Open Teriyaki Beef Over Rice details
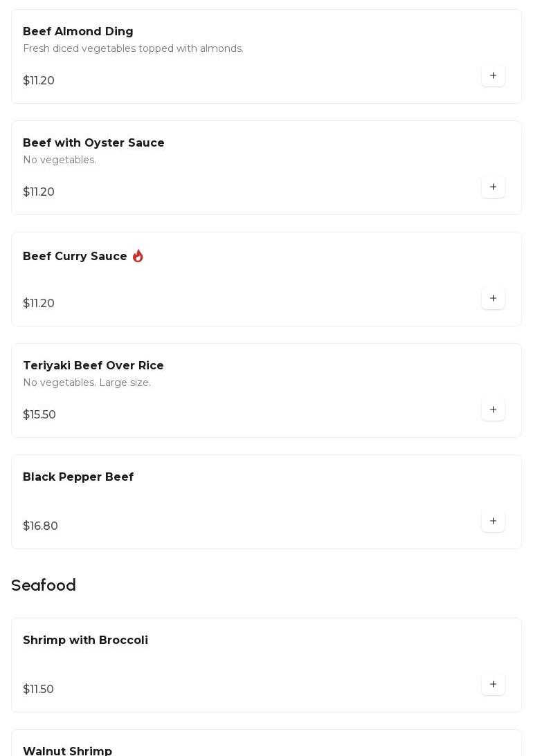 (x=93, y=366)
